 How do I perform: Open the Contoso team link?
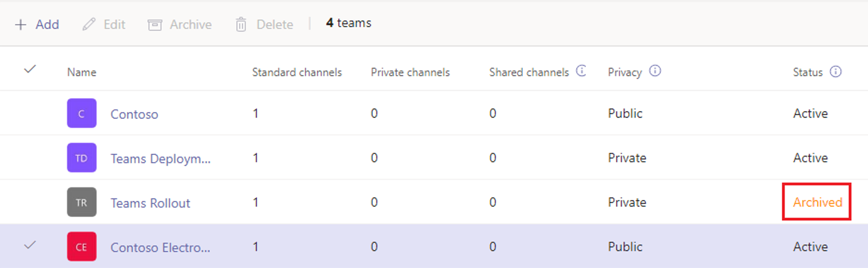pos(134,114)
